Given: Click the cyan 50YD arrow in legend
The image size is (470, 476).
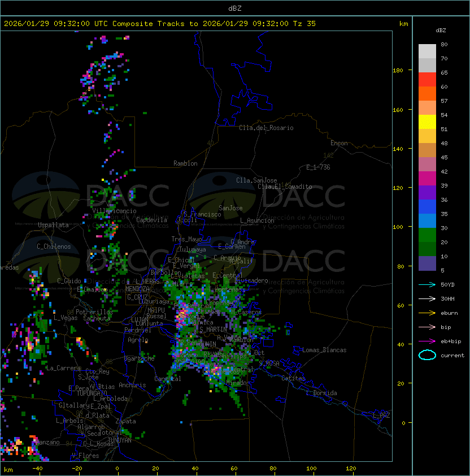Looking at the screenshot, I should coord(427,285).
